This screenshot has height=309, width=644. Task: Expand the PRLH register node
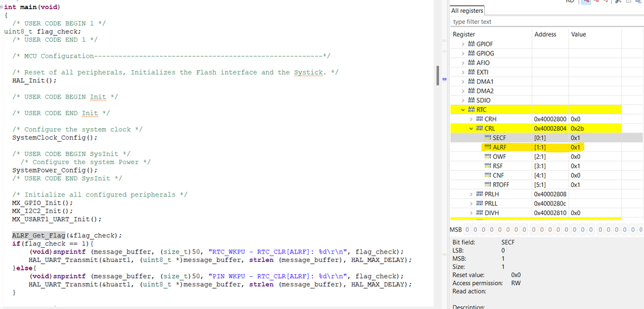(x=471, y=194)
